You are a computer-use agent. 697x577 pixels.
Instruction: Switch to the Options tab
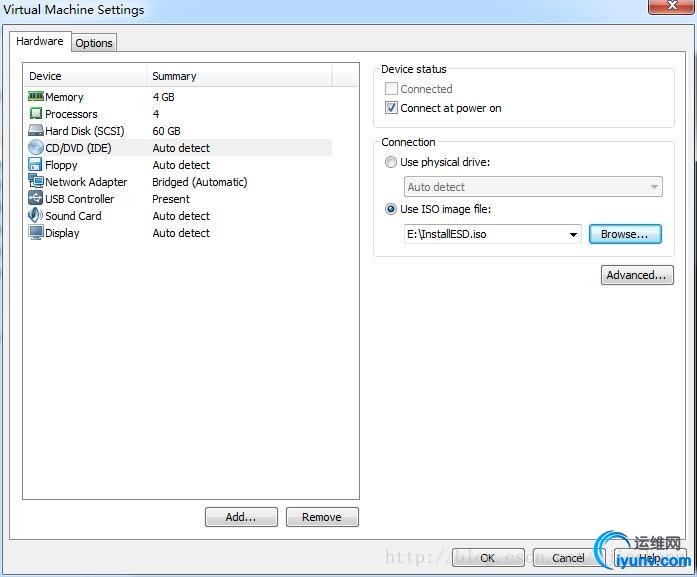tap(94, 43)
